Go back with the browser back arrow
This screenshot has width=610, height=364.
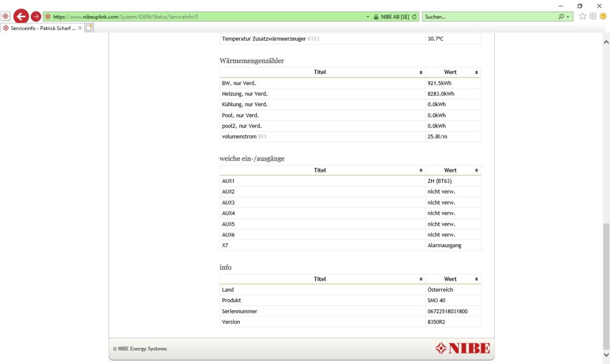click(x=20, y=16)
